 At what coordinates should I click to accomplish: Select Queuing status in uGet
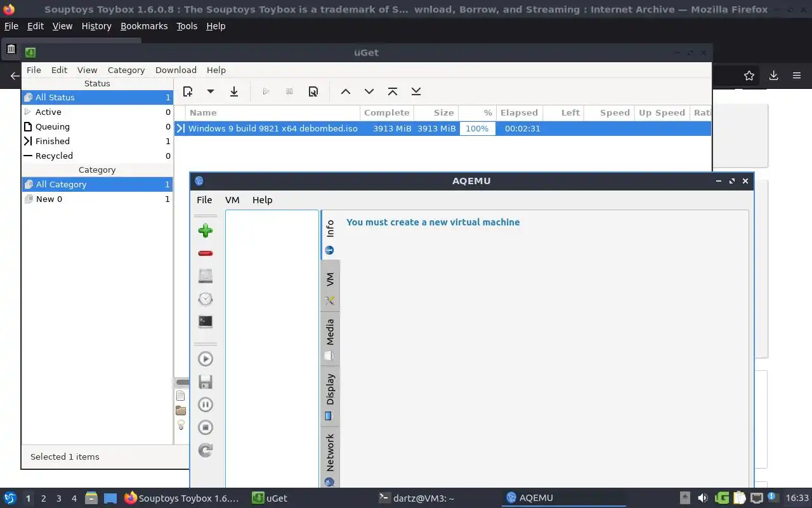(x=97, y=126)
